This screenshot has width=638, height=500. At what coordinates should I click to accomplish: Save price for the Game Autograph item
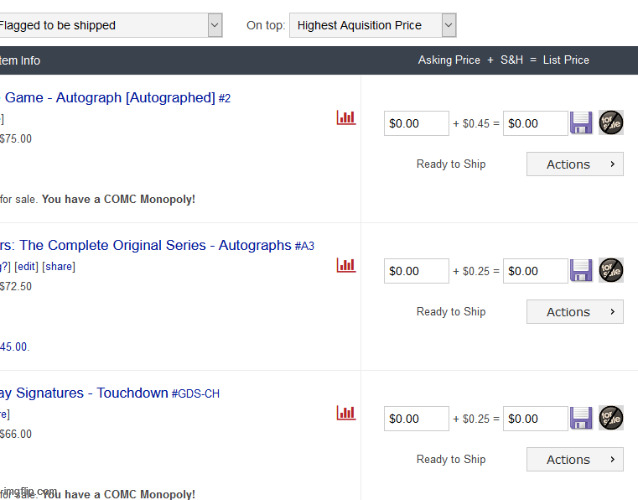(x=581, y=123)
